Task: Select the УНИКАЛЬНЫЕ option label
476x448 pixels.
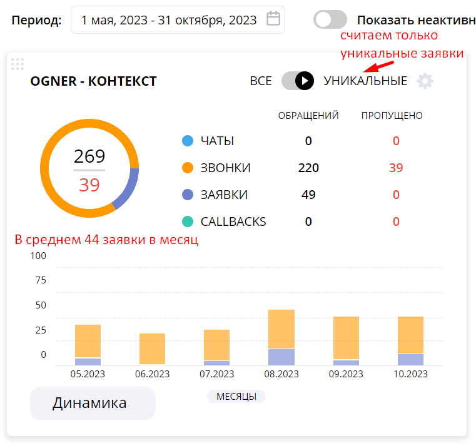Action: (x=365, y=81)
